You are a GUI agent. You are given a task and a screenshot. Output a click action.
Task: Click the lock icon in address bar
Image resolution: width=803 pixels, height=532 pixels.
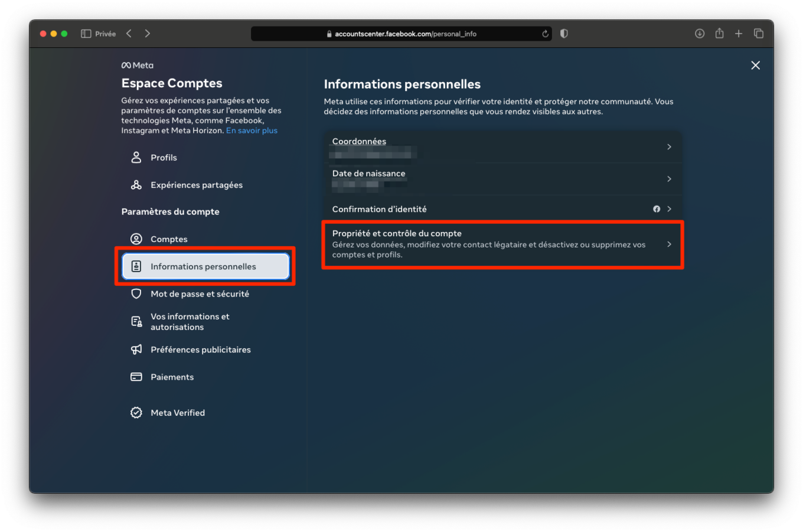[329, 34]
